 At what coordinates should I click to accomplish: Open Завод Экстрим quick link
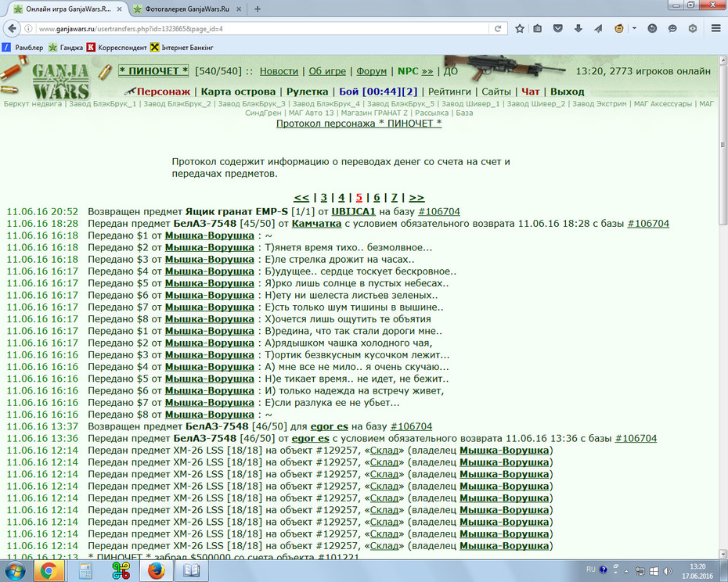pos(600,103)
